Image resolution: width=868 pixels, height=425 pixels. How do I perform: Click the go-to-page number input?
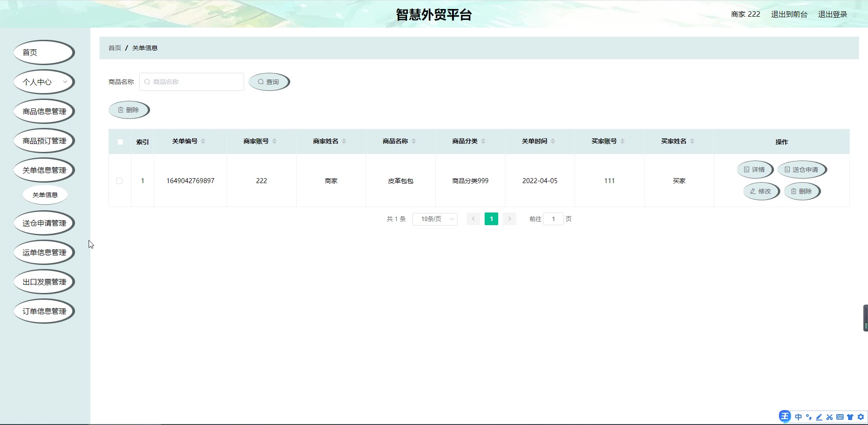(x=553, y=219)
